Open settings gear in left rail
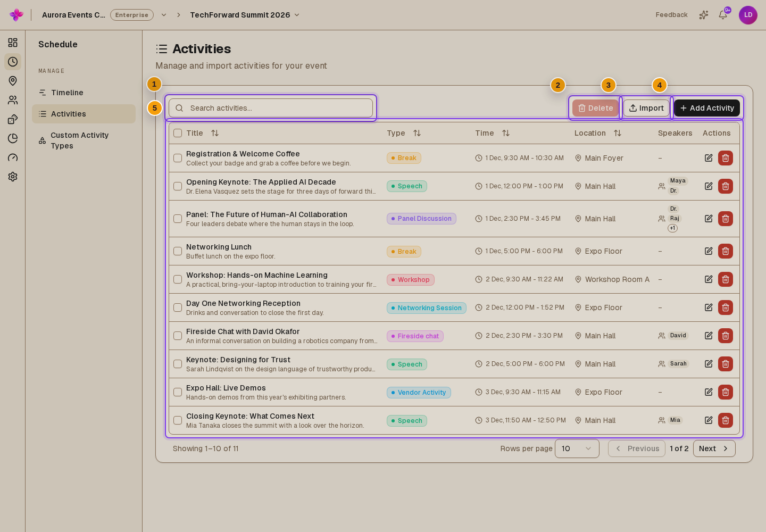 [x=13, y=177]
